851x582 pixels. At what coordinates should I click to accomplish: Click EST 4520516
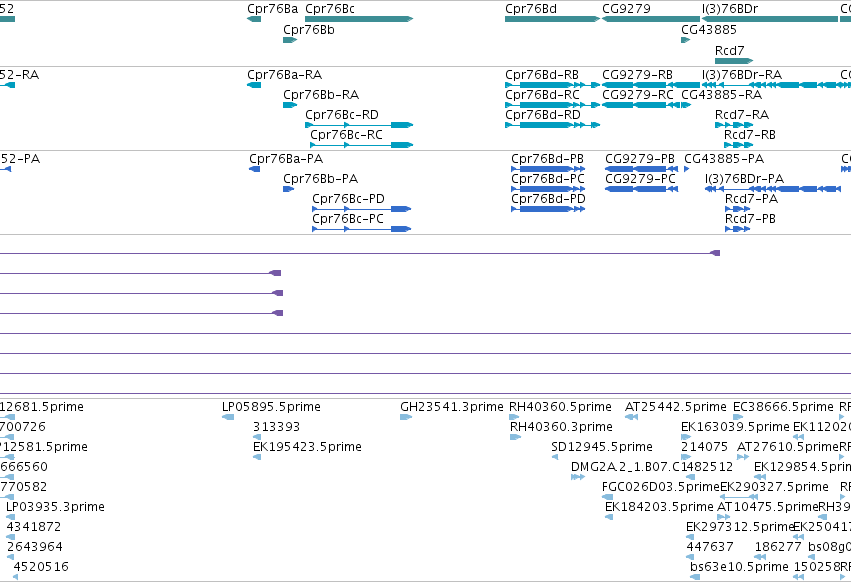tap(41, 567)
